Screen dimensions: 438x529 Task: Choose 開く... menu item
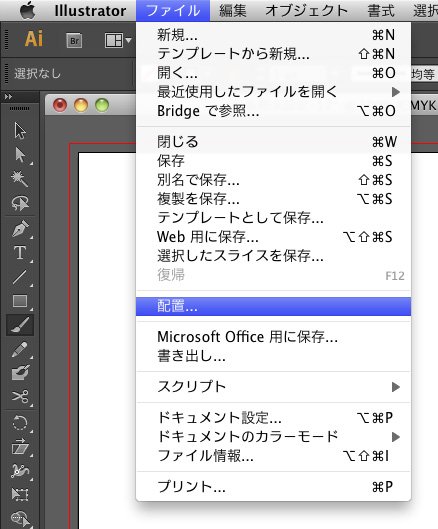273,73
